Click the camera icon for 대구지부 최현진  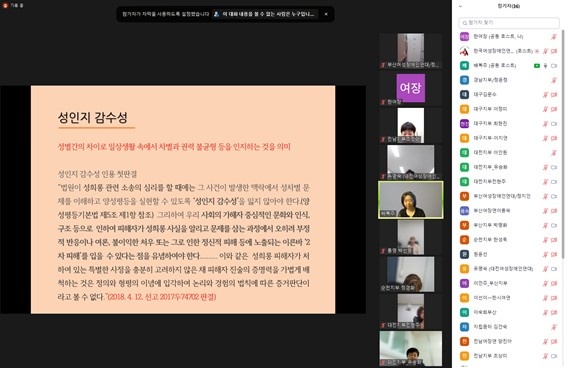point(554,124)
